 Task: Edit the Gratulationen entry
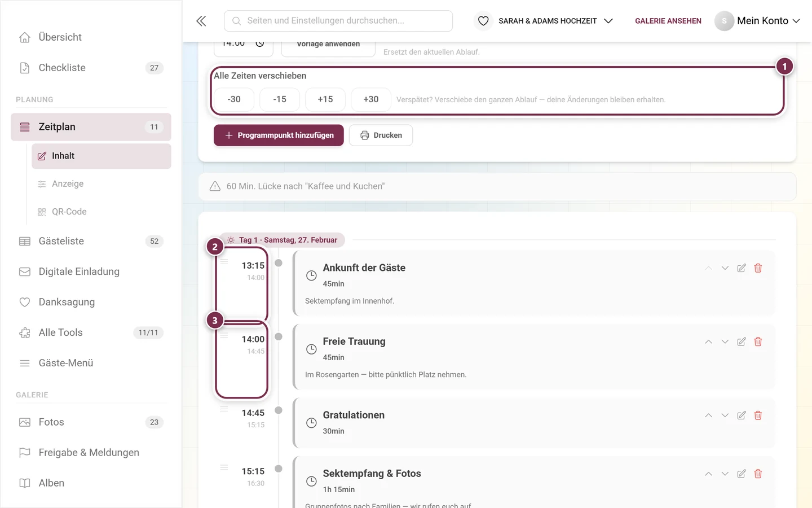pyautogui.click(x=742, y=415)
